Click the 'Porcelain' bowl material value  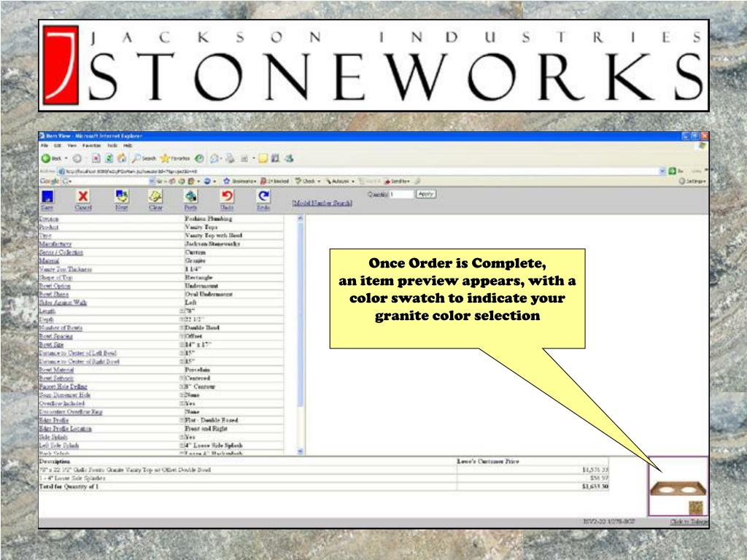tap(198, 370)
